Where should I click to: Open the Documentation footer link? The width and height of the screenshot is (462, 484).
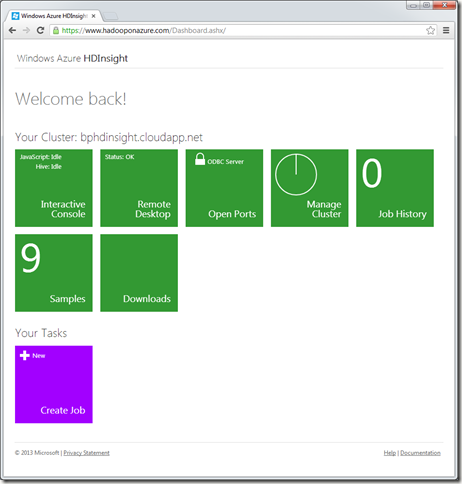pyautogui.click(x=420, y=453)
